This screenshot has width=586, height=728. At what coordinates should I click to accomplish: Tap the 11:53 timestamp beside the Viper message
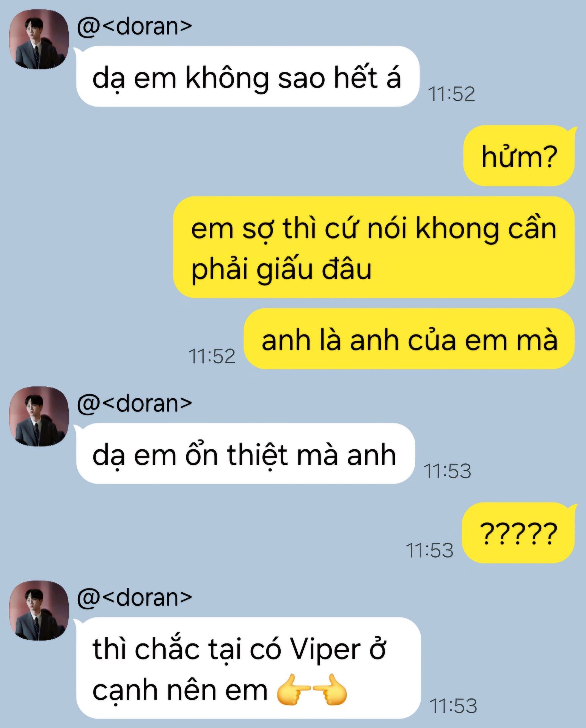(453, 706)
